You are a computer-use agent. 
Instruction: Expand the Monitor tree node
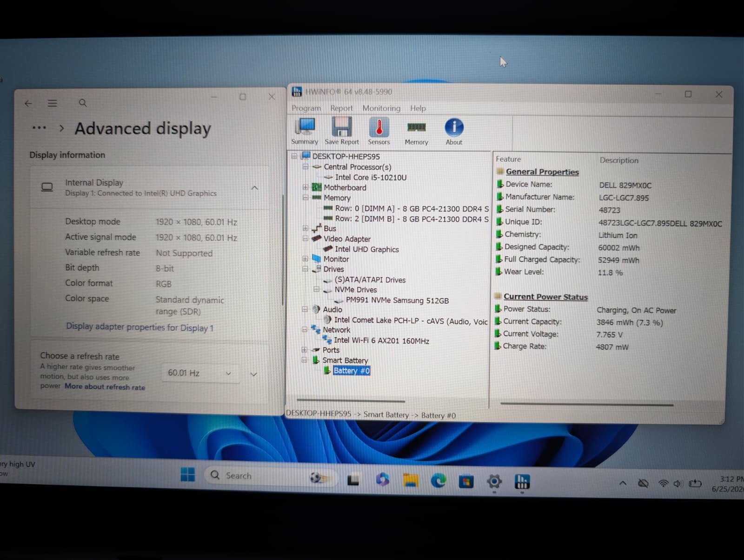tap(305, 259)
